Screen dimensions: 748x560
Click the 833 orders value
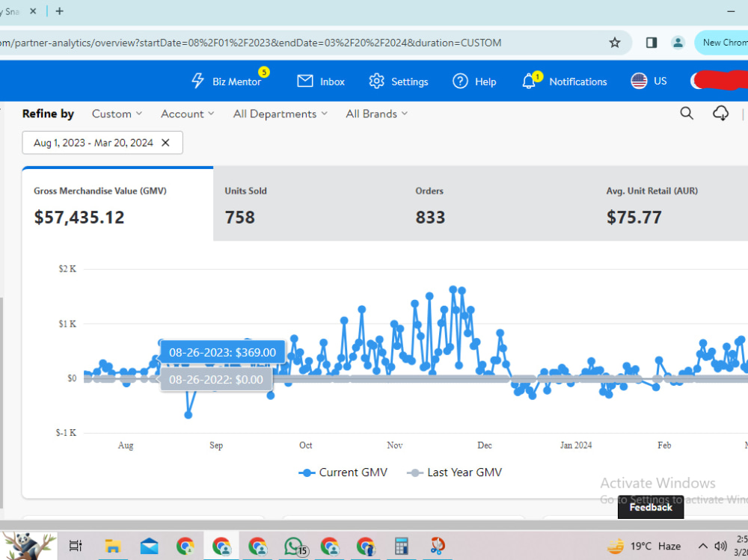[430, 218]
